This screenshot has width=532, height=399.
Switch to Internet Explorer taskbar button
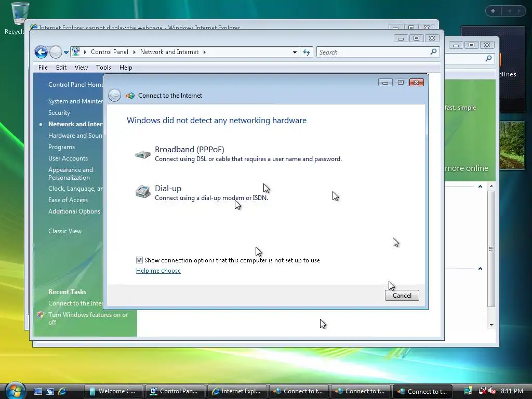[x=237, y=391]
